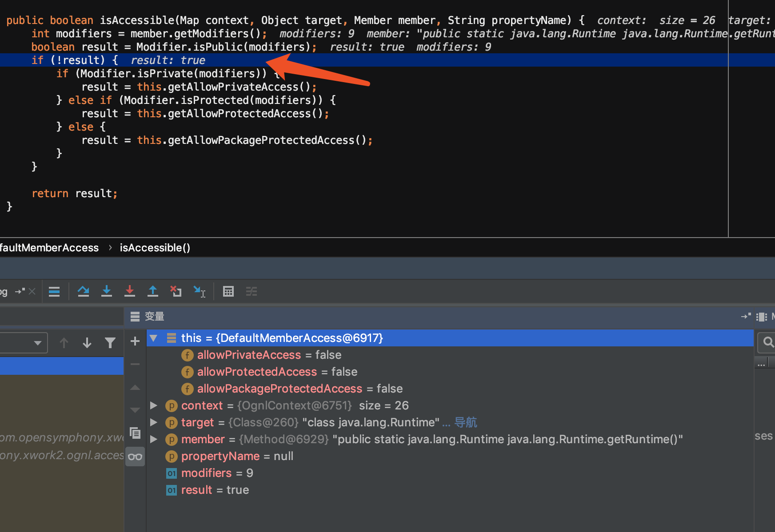The height and width of the screenshot is (532, 775).
Task: Click the Step Out up-arrow icon
Action: (153, 291)
